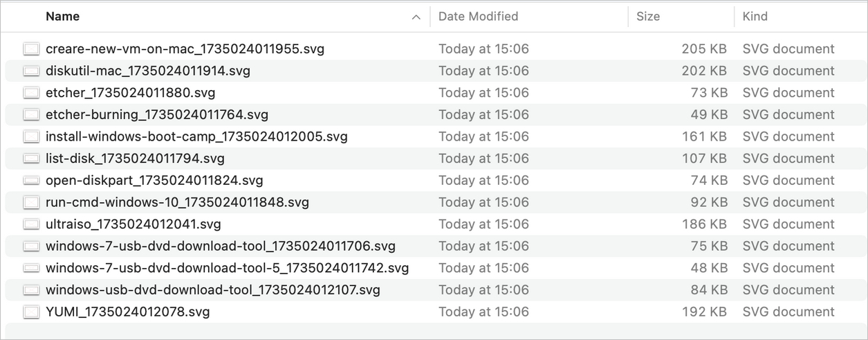868x340 pixels.
Task: Sort files by Kind column header
Action: tap(755, 16)
